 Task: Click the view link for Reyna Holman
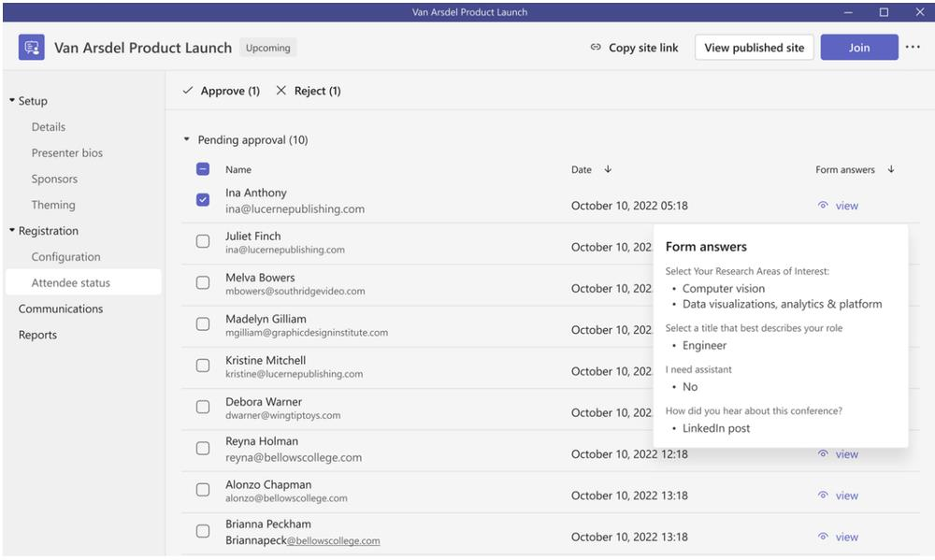point(847,453)
